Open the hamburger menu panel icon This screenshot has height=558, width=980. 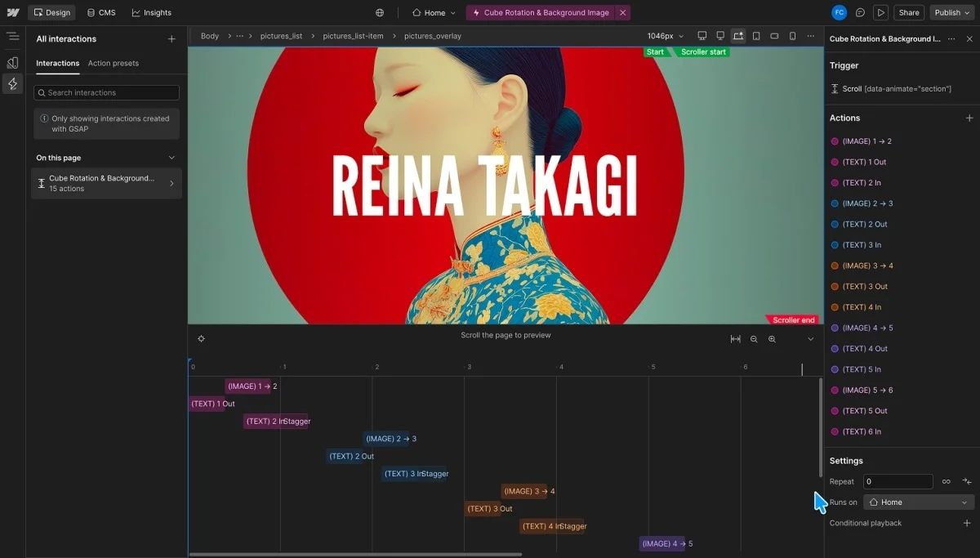click(13, 37)
